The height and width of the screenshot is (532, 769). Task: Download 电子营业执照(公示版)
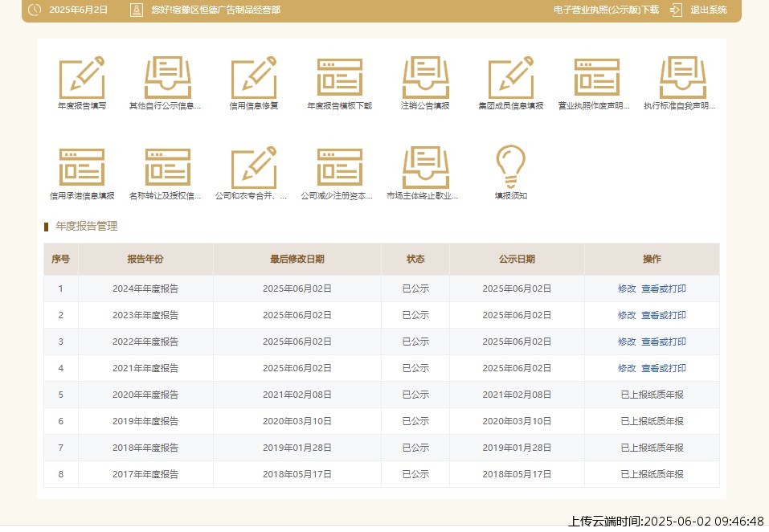(x=606, y=10)
